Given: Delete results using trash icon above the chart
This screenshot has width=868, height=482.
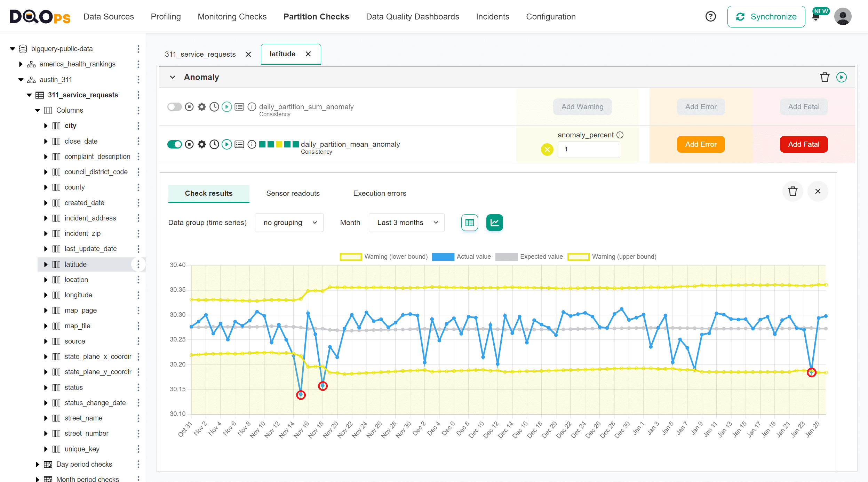Looking at the screenshot, I should tap(793, 191).
